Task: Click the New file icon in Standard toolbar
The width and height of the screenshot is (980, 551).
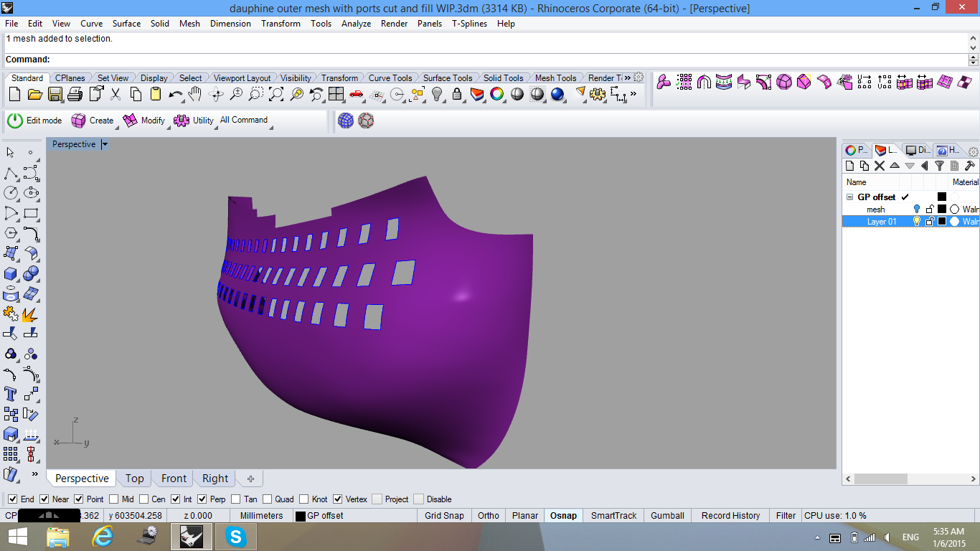Action: click(15, 94)
